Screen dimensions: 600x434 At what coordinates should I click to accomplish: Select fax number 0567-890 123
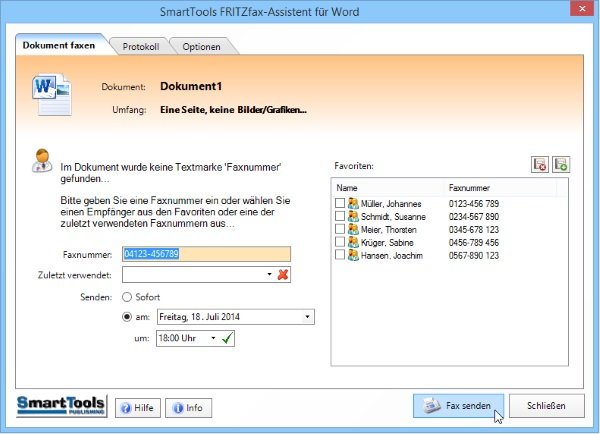[x=474, y=255]
